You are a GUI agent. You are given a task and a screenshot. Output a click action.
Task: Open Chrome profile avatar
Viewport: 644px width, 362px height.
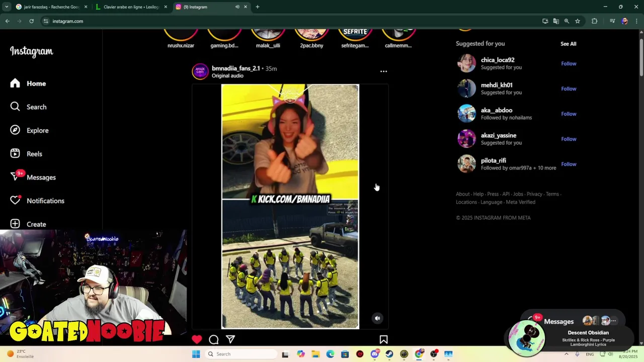(624, 21)
